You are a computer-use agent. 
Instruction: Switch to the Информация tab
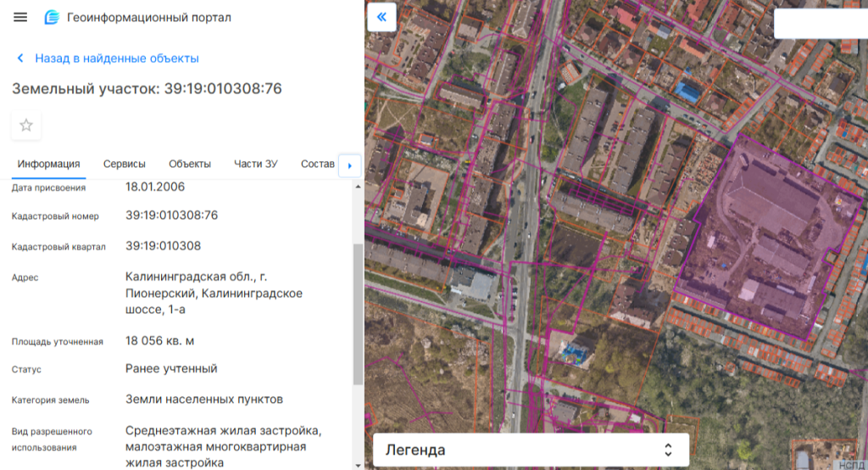coord(48,164)
